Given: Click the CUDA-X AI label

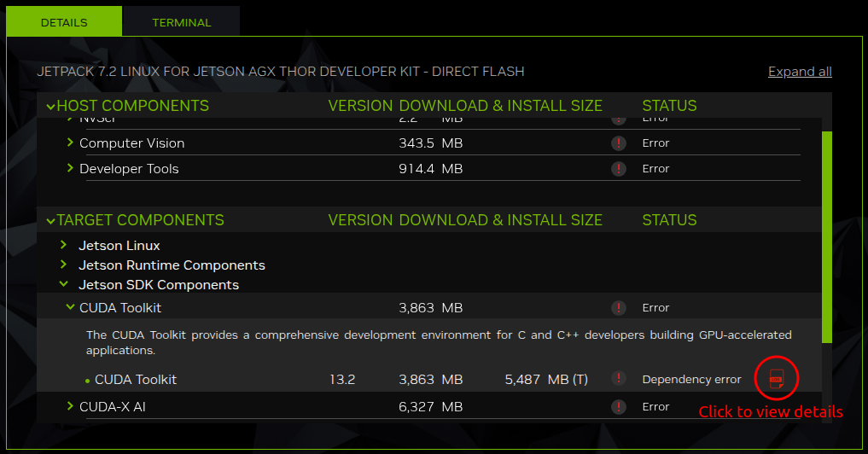Looking at the screenshot, I should tap(113, 407).
